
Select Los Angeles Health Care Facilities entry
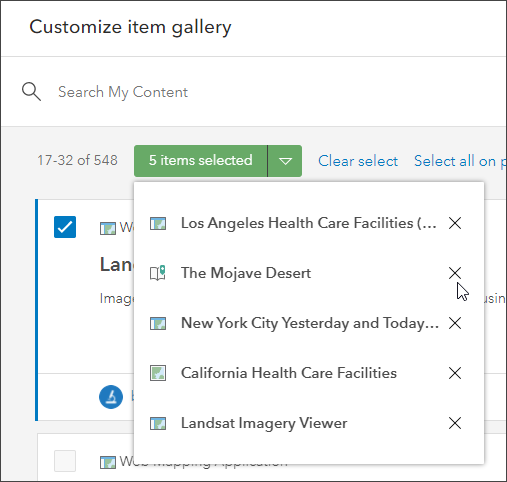[x=309, y=223]
